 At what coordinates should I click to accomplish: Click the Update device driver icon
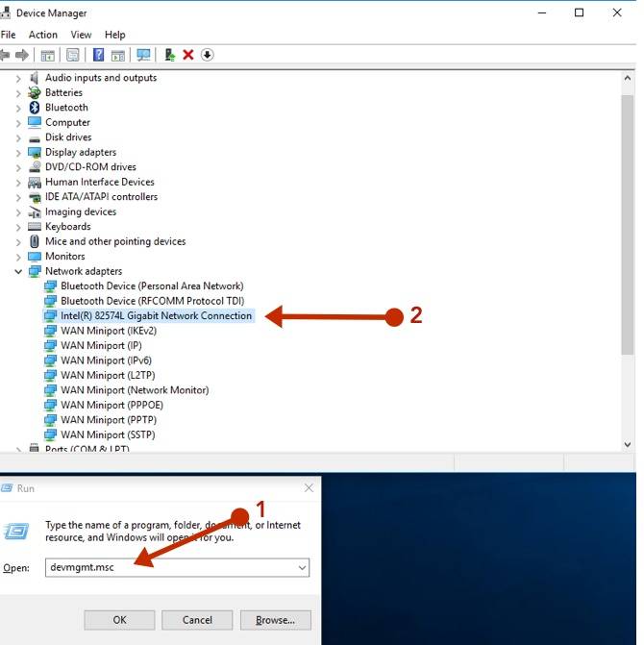click(169, 55)
